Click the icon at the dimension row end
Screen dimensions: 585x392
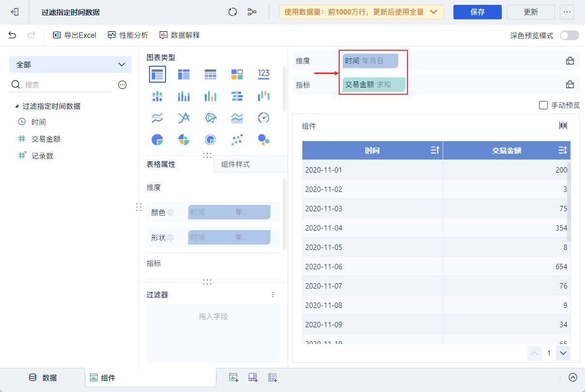pos(570,61)
